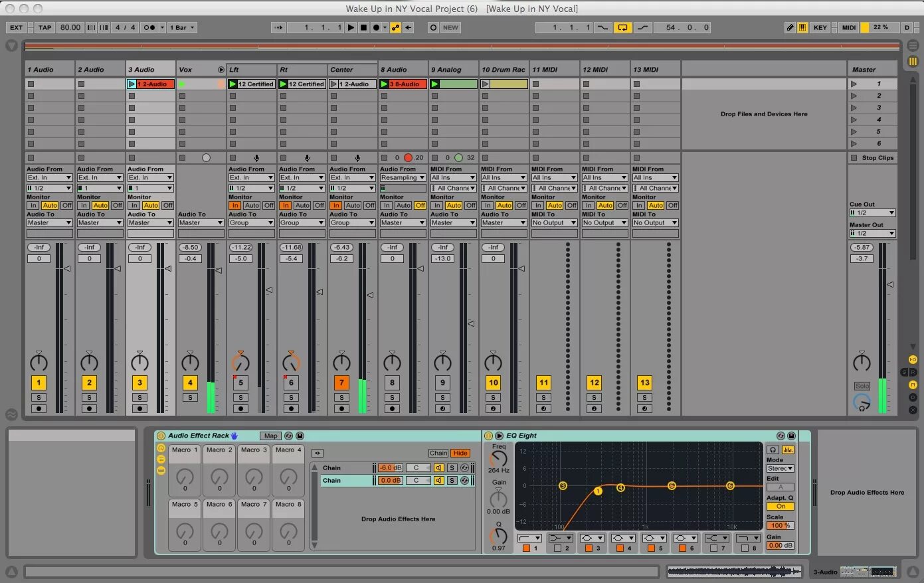Click EQ Eight's hot-swap preset icon
924x583 pixels.
781,436
